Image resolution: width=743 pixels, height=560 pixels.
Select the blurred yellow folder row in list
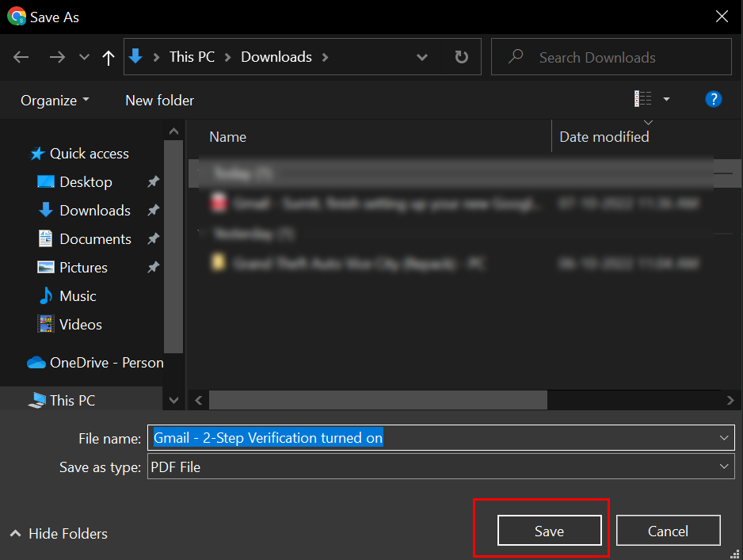pos(454,263)
